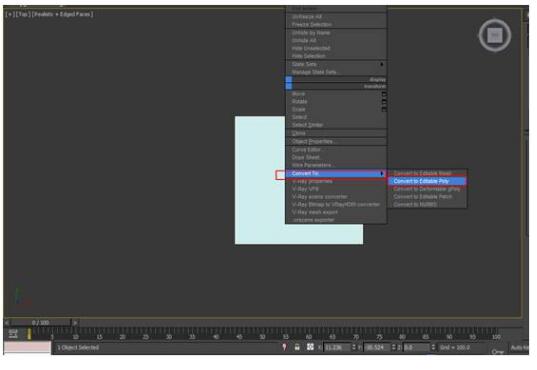
Task: Toggle absolute/offset transform type-in icon
Action: click(x=310, y=347)
